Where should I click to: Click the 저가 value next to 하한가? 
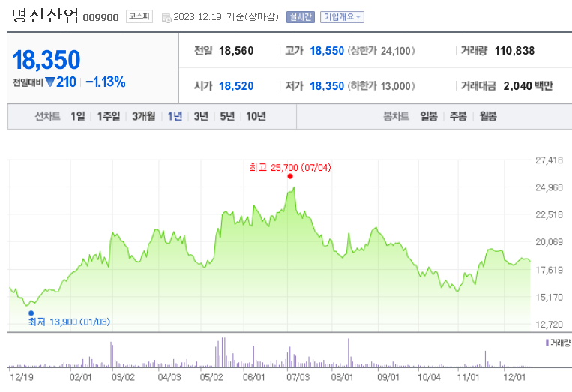tap(327, 86)
